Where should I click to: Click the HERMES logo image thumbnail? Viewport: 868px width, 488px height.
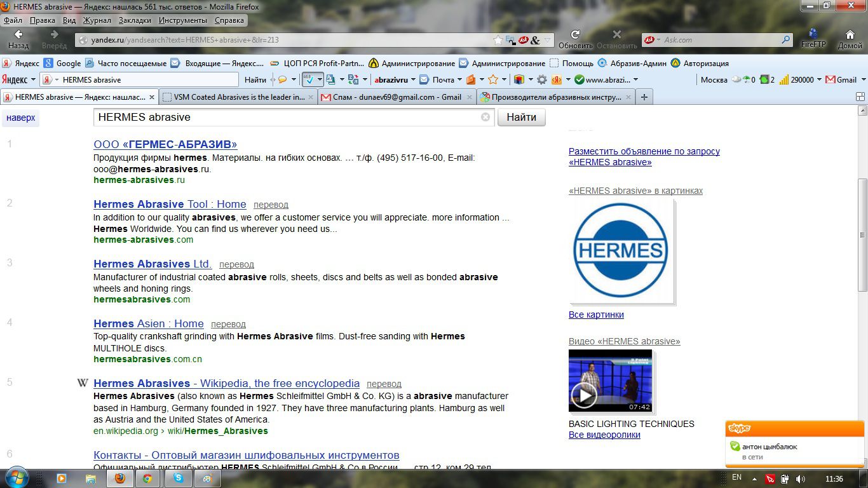(621, 250)
